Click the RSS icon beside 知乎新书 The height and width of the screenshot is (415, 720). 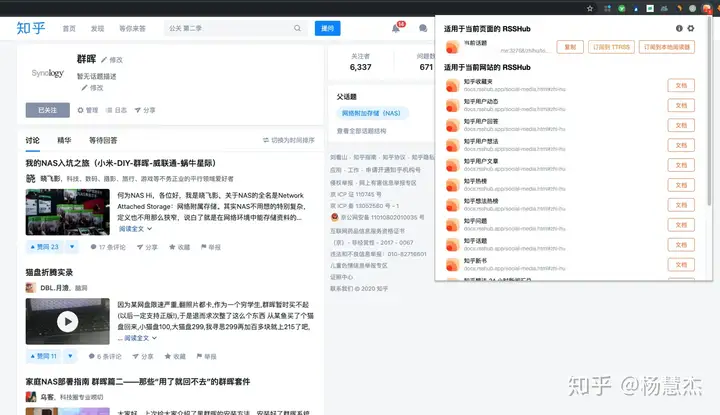click(x=452, y=264)
